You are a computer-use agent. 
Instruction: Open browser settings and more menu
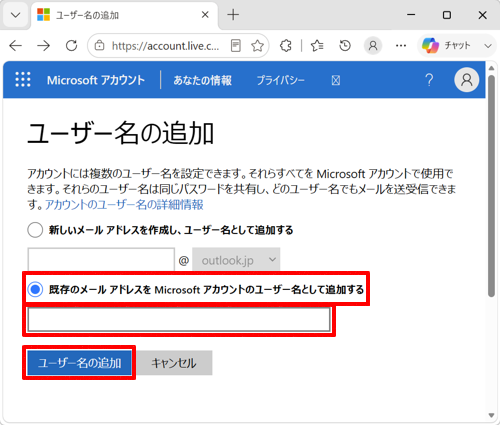pyautogui.click(x=401, y=46)
